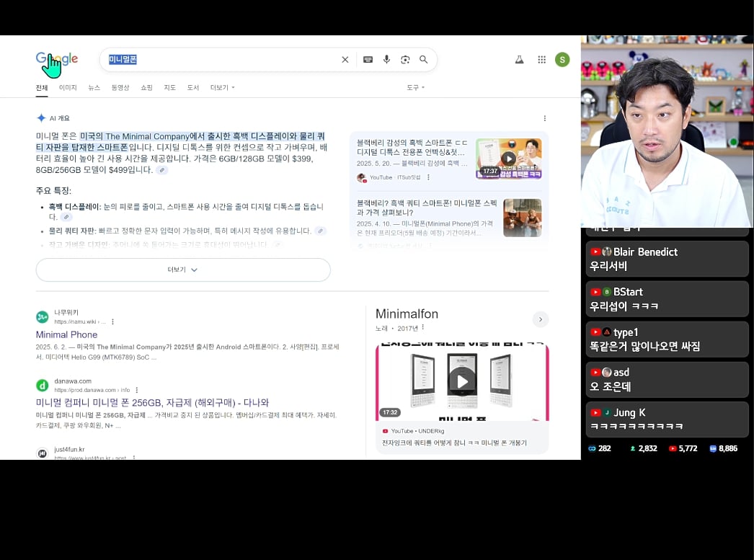Switch to the 이미지 tab
This screenshot has width=754, height=560.
click(68, 87)
